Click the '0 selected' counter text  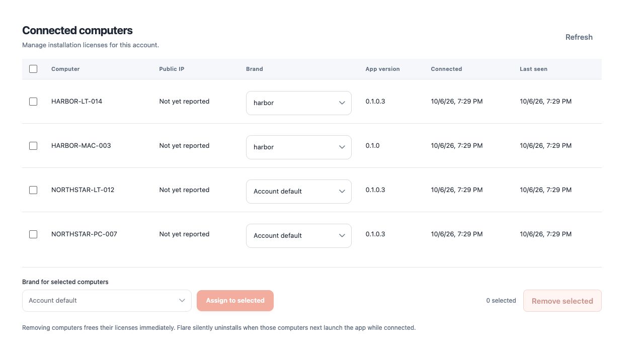tap(501, 301)
